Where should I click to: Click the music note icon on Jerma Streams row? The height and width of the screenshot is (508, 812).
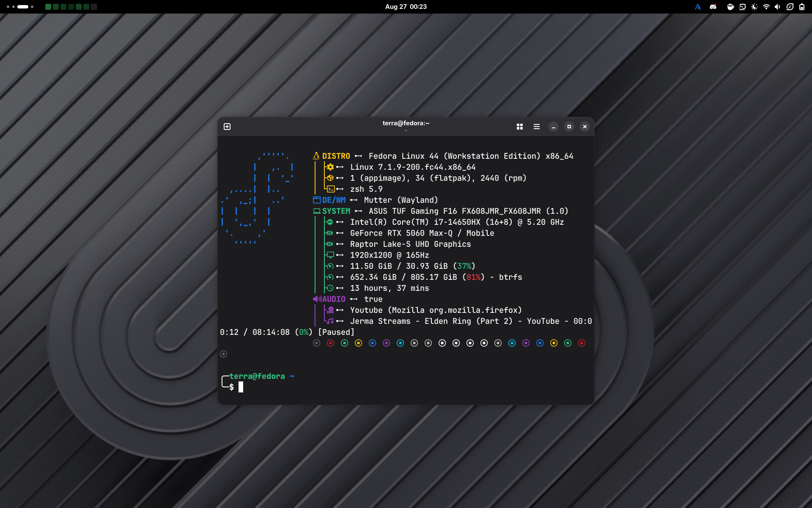point(330,321)
